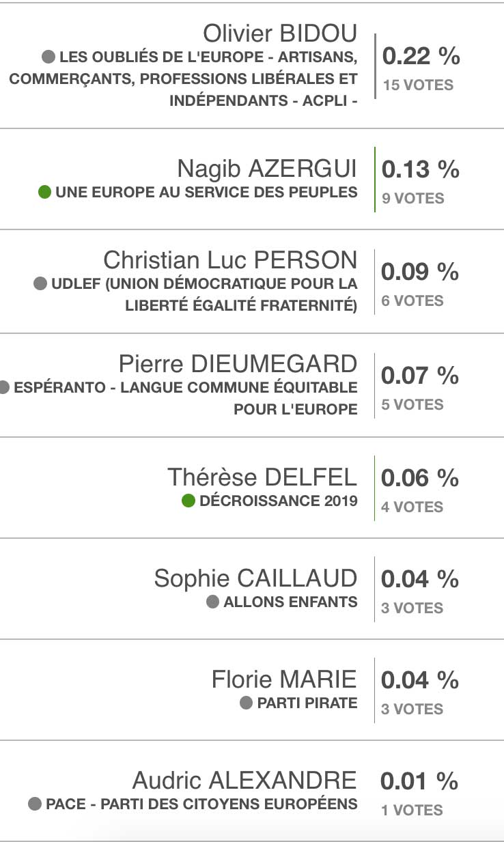Open candidate Olivier BIDOU
This screenshot has height=842, width=504.
pyautogui.click(x=280, y=33)
